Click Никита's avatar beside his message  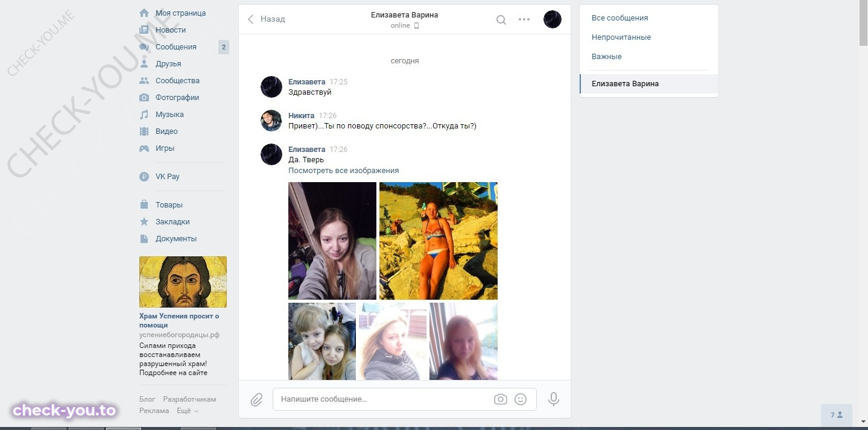tap(271, 121)
